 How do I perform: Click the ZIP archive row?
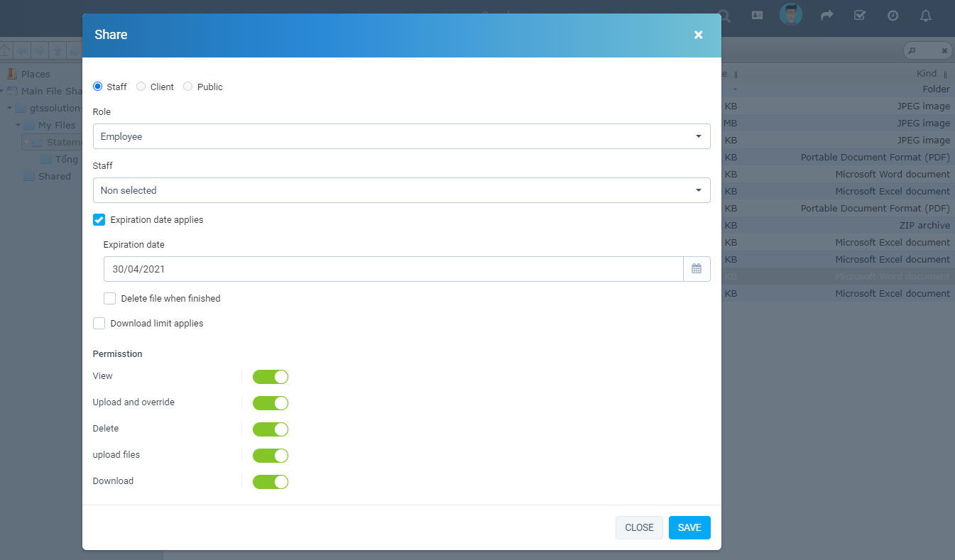pos(838,226)
